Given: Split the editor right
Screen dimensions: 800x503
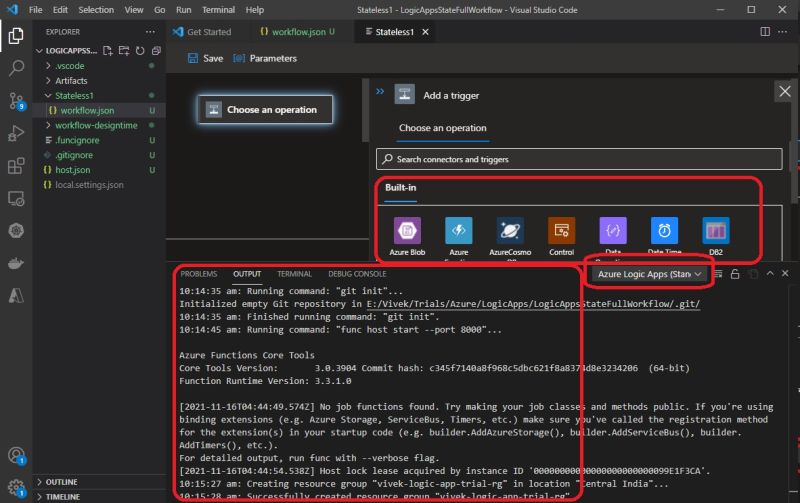Looking at the screenshot, I should [765, 32].
